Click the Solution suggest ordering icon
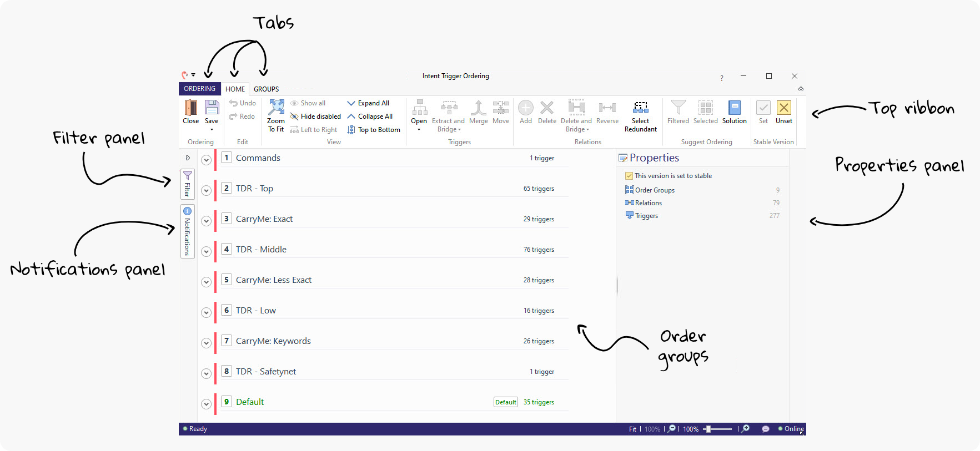Screen dimensions: 980x451 734,108
